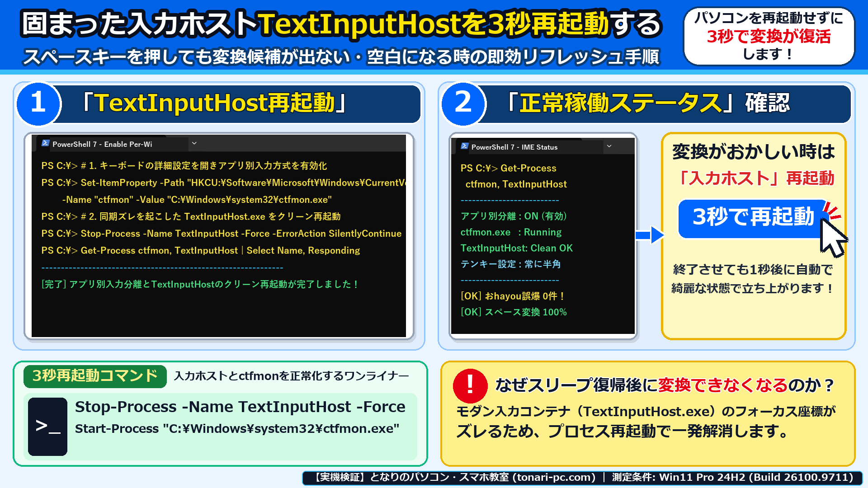Viewport: 868px width, 488px height.
Task: Click 'なぜスリープ復帰後に変換できなくなるのか？' heading
Action: tap(665, 385)
